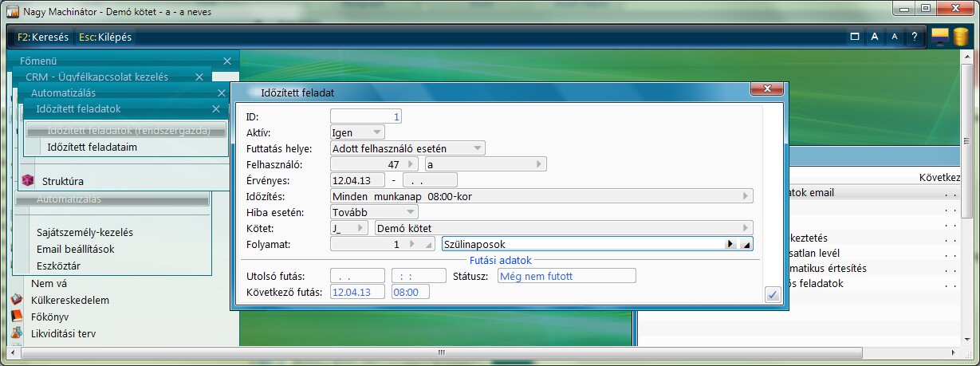Open help via question mark icon
Image resolution: width=980 pixels, height=366 pixels.
coord(915,37)
